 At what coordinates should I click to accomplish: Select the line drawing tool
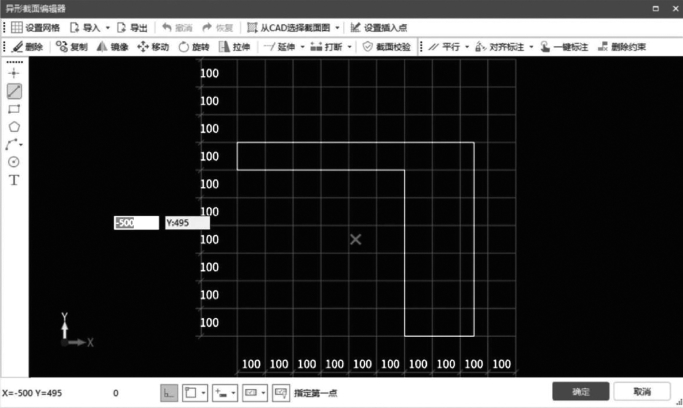tap(14, 91)
